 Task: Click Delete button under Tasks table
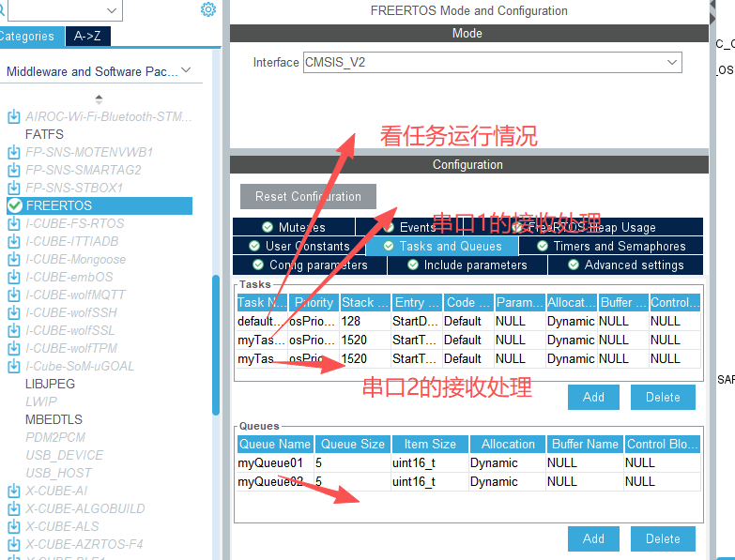pyautogui.click(x=663, y=397)
